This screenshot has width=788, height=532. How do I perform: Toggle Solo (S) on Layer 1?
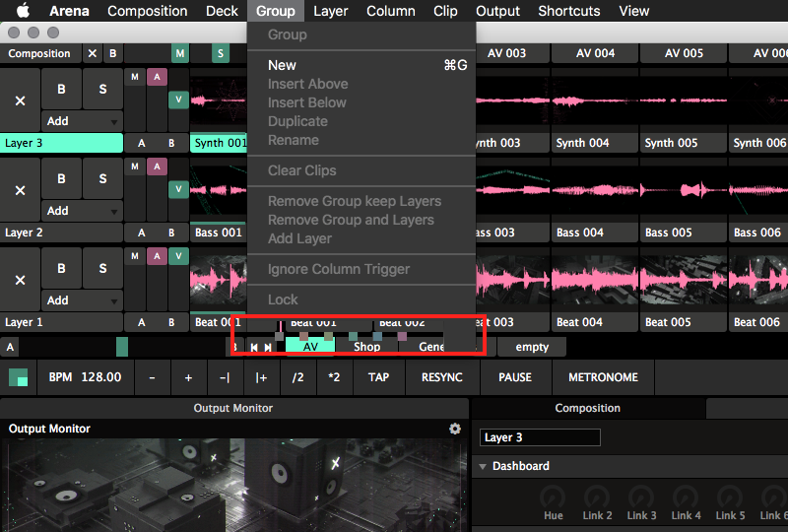pos(102,268)
